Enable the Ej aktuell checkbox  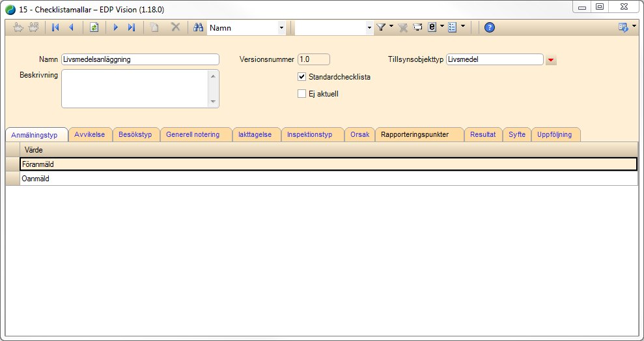301,94
